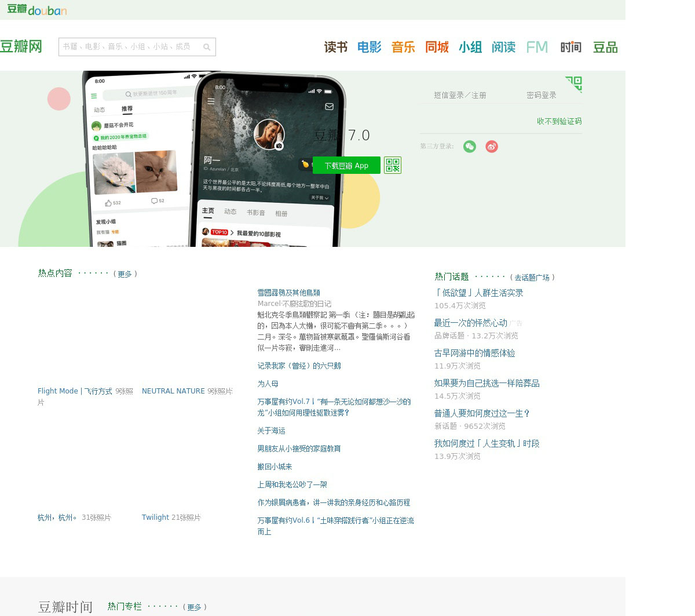Click the search magnifier icon

(207, 47)
